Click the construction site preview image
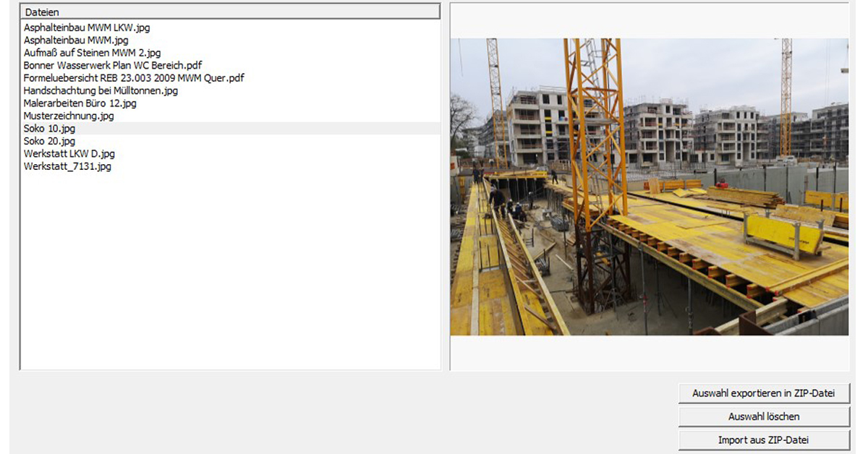The image size is (868, 454). [x=650, y=187]
